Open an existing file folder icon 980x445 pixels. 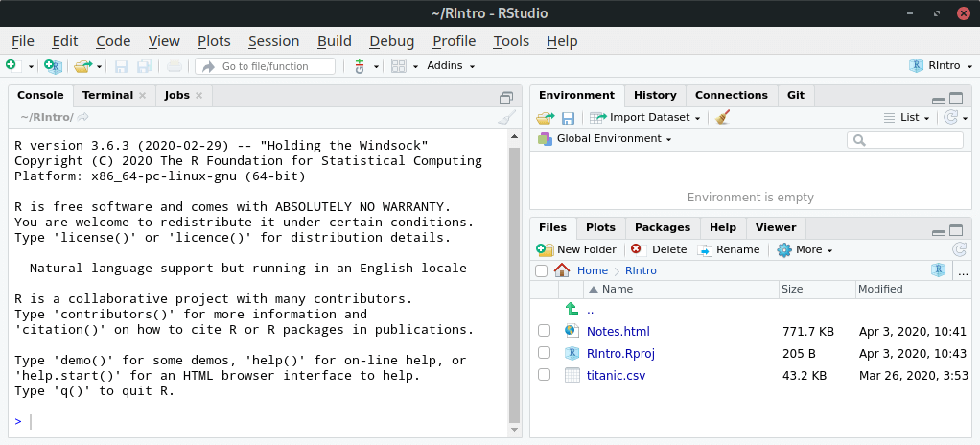[x=82, y=65]
